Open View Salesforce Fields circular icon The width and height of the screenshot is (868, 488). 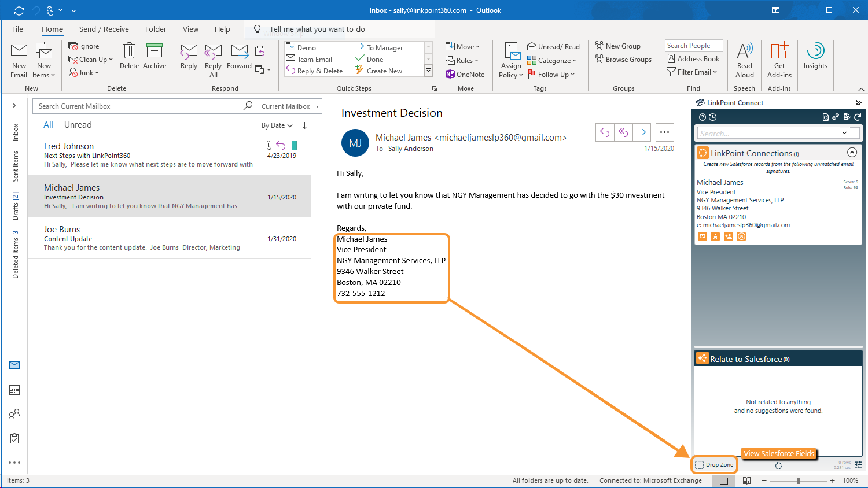779,465
